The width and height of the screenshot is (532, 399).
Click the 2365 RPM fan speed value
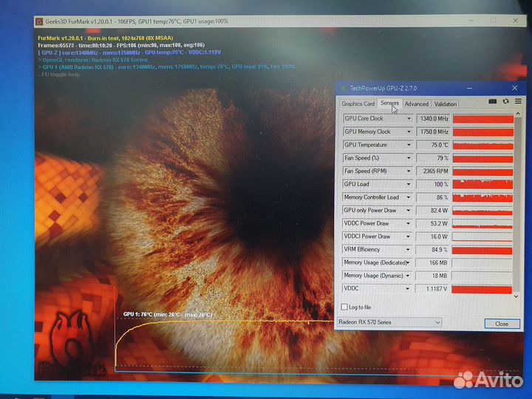coord(433,171)
